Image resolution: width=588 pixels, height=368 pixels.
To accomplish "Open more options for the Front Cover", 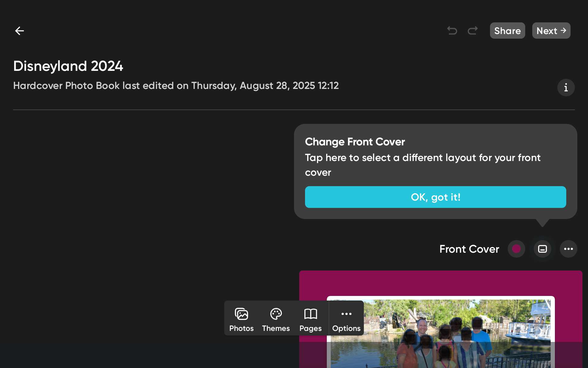I will (x=568, y=249).
